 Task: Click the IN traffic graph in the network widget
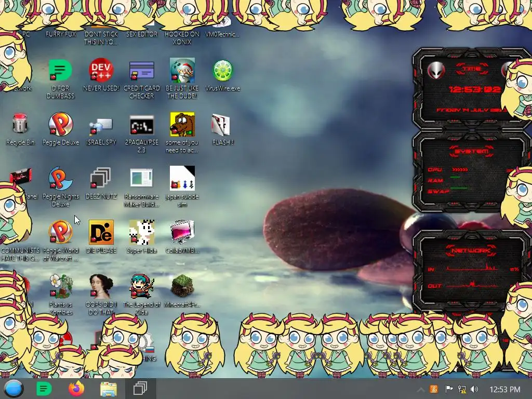(x=473, y=267)
